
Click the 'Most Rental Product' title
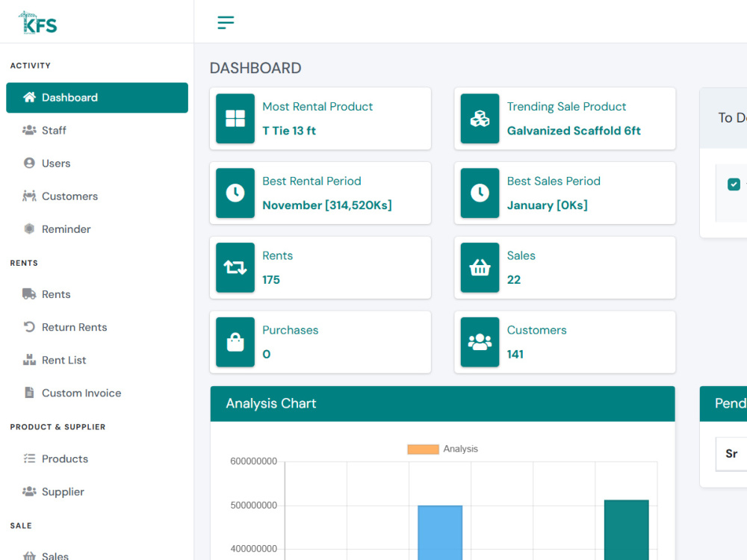[317, 107]
